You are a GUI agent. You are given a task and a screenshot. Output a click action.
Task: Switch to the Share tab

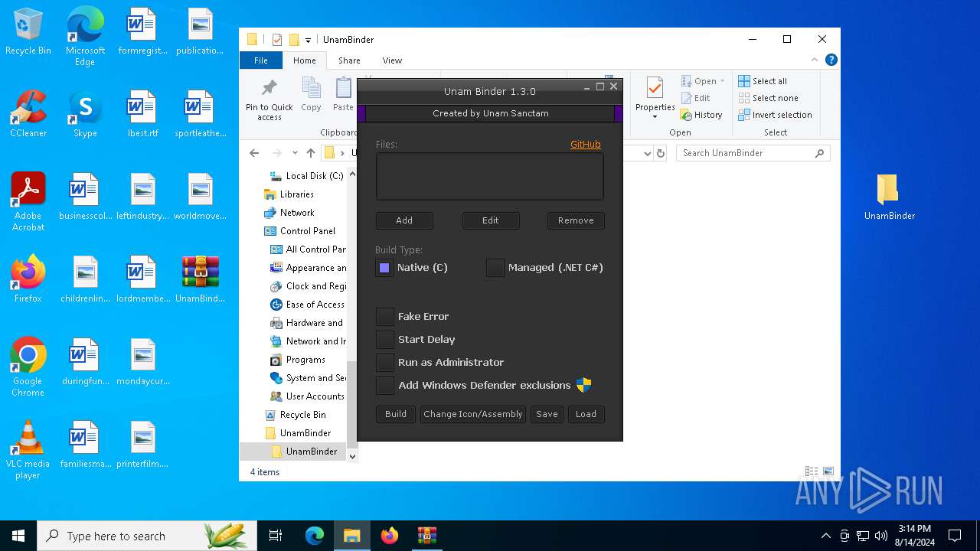coord(349,60)
